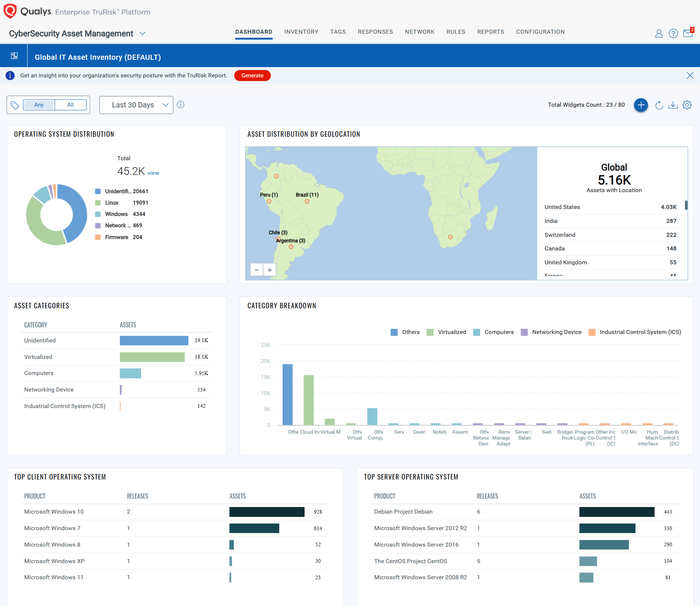Open the user profile icon
The image size is (700, 606).
click(x=659, y=34)
